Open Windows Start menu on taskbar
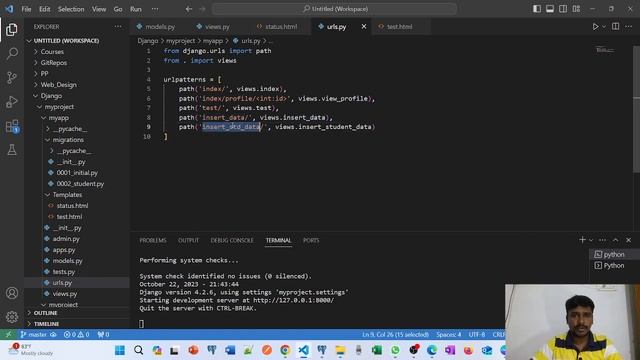Screen dimensions: 640x360 coord(120,350)
